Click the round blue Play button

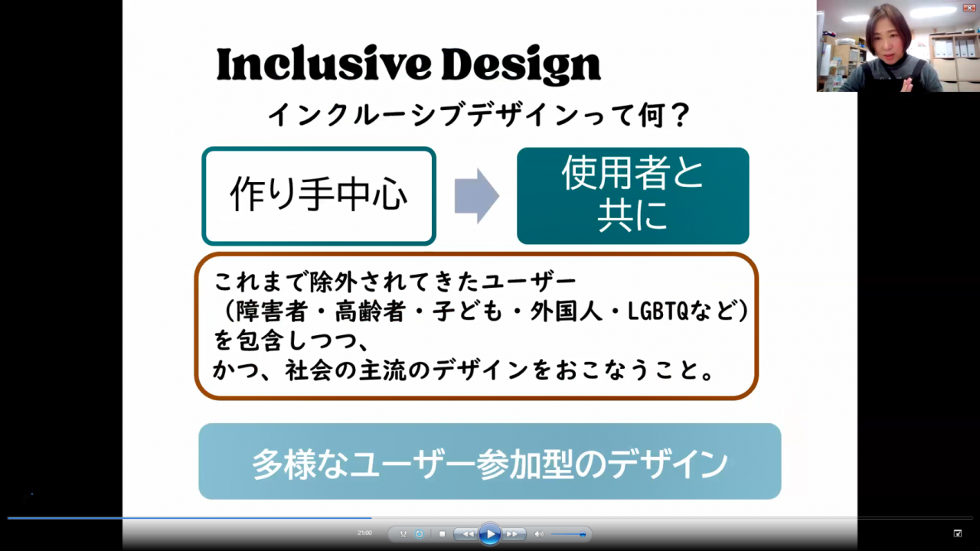490,533
